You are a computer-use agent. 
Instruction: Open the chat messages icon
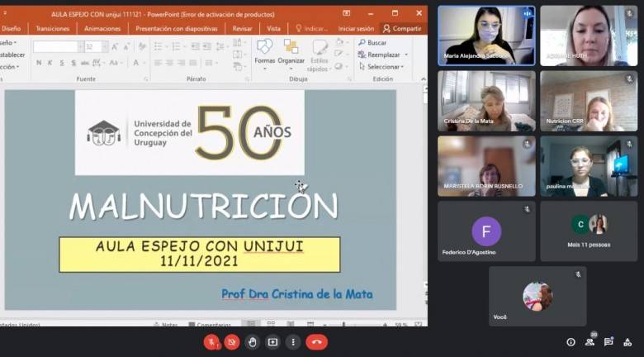(x=608, y=342)
